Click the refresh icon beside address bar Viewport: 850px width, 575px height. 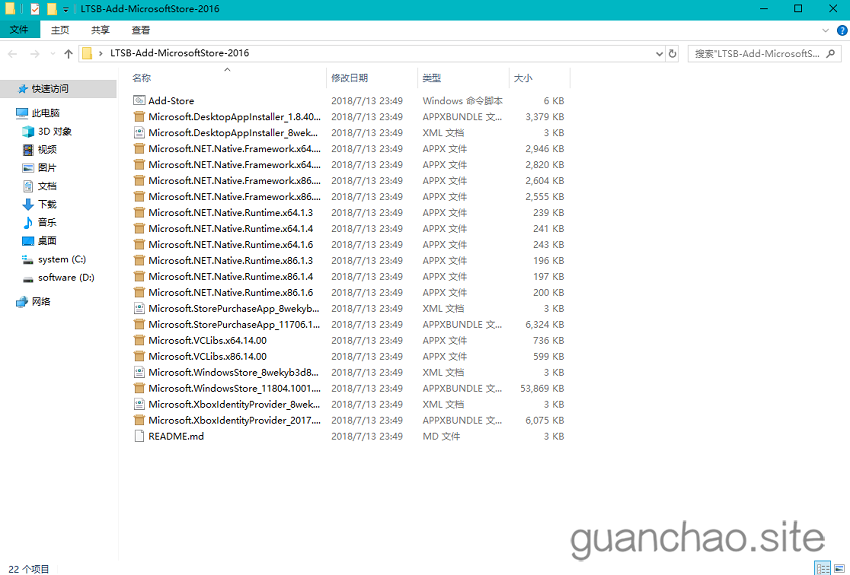[x=672, y=53]
